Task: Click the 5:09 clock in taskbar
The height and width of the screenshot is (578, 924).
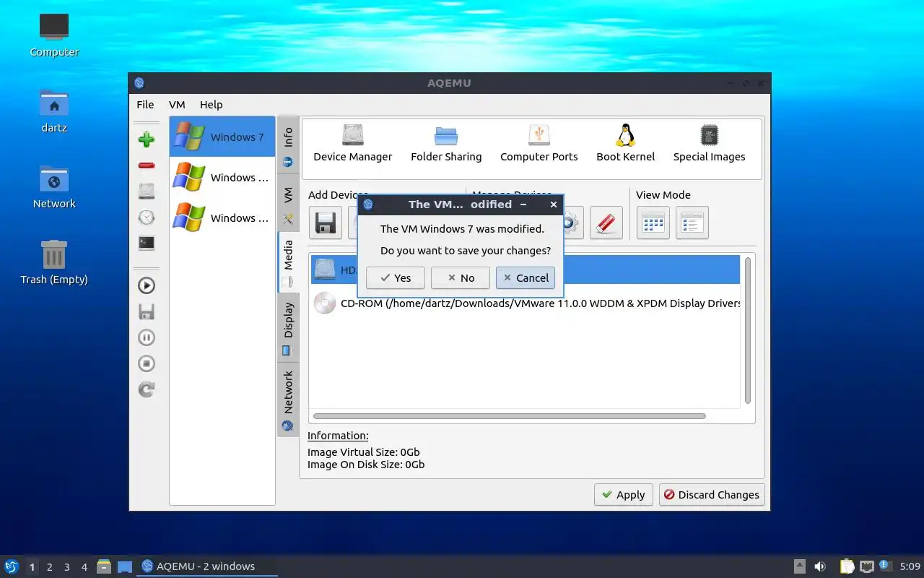Action: point(910,566)
